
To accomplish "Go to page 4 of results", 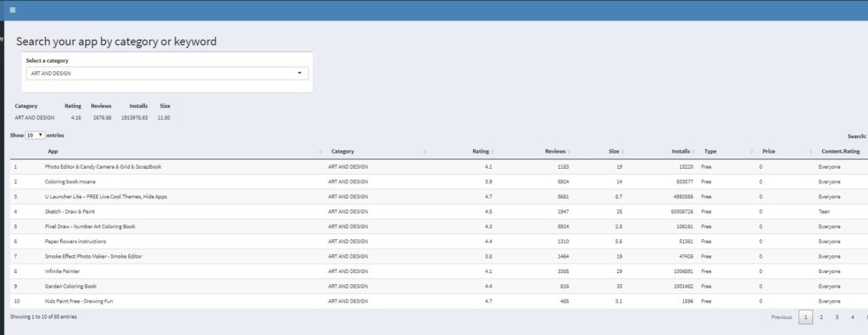I will click(x=853, y=317).
